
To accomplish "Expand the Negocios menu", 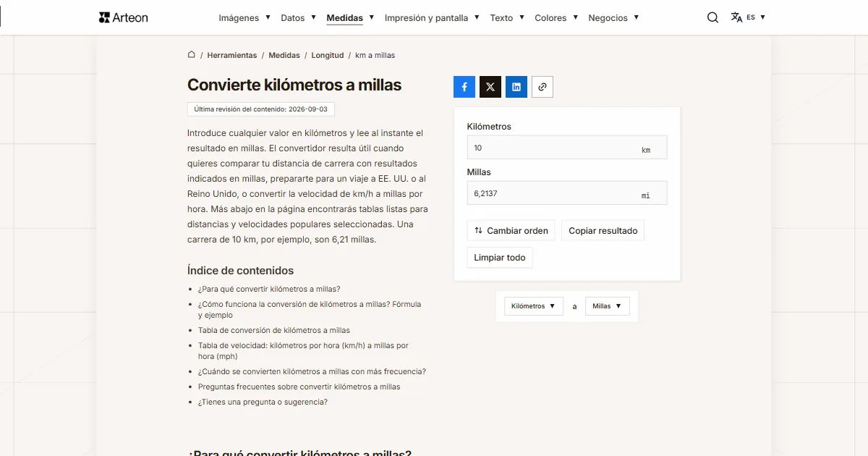I will 613,17.
